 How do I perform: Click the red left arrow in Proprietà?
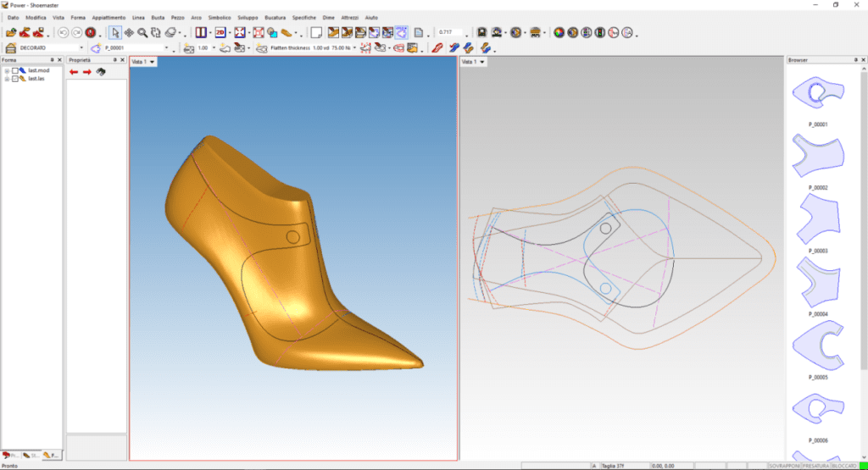(x=74, y=73)
